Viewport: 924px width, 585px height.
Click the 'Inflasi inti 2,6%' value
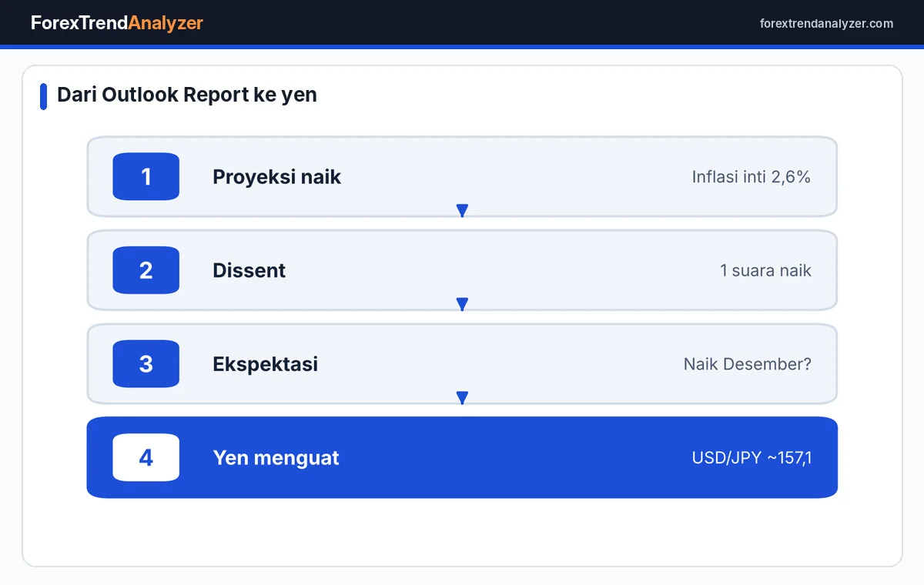click(x=752, y=177)
